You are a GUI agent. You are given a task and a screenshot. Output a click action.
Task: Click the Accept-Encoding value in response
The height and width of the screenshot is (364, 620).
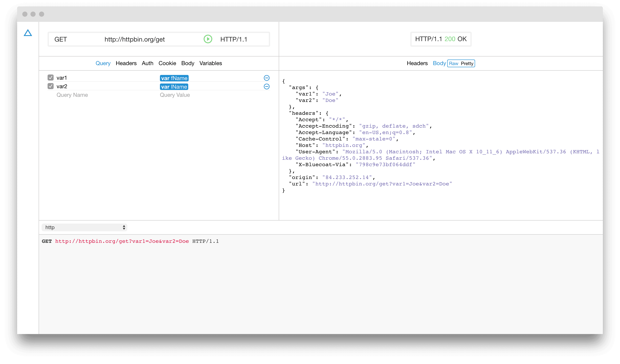(394, 126)
